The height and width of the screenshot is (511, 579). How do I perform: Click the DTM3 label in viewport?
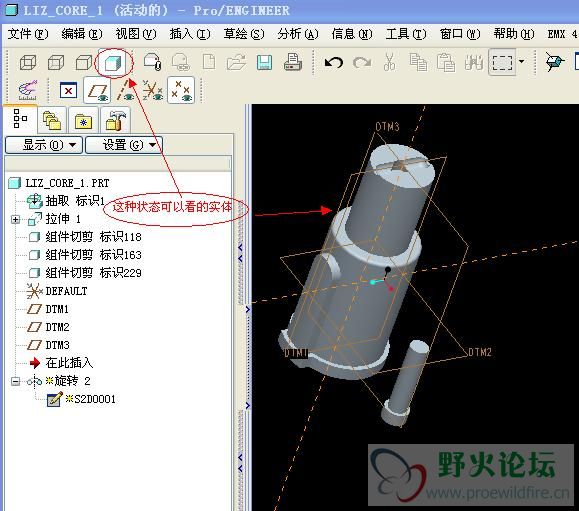[x=387, y=127]
